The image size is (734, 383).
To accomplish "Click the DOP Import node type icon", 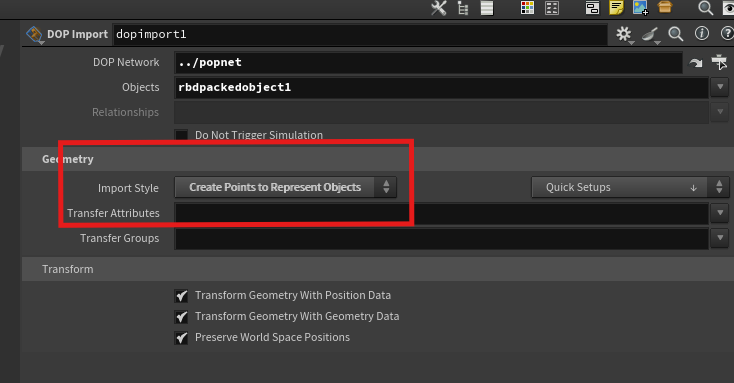I will (34, 35).
